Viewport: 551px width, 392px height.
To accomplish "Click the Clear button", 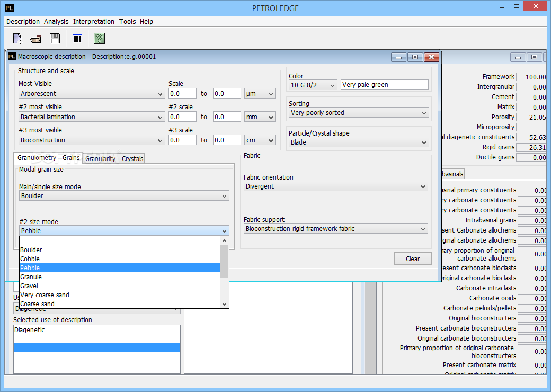I will coord(413,259).
